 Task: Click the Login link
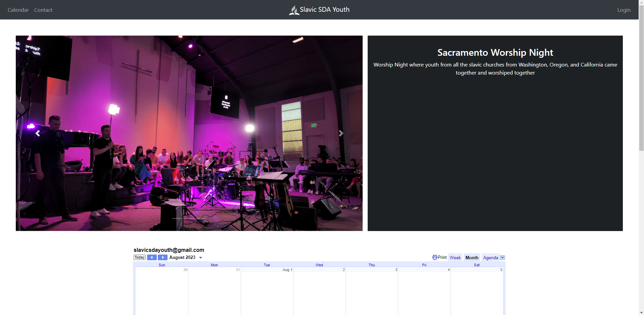point(624,10)
